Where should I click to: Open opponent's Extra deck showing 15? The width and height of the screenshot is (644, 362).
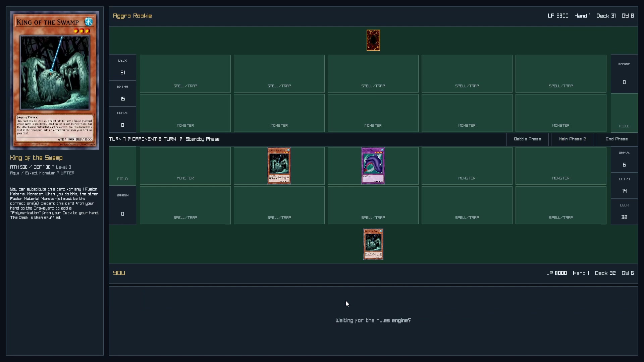coord(122,94)
